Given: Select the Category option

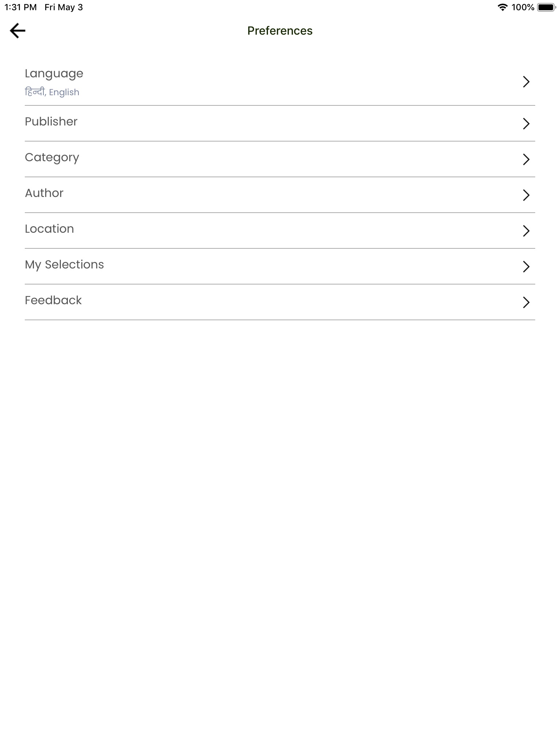Looking at the screenshot, I should [52, 158].
